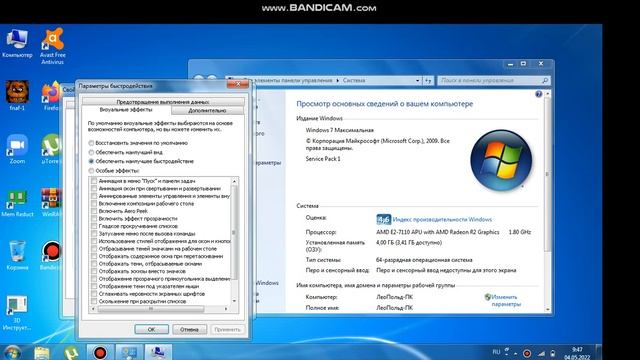Image resolution: width=640 pixels, height=360 pixels.
Task: Open Индекс производительности Windows link
Action: [x=442, y=220]
